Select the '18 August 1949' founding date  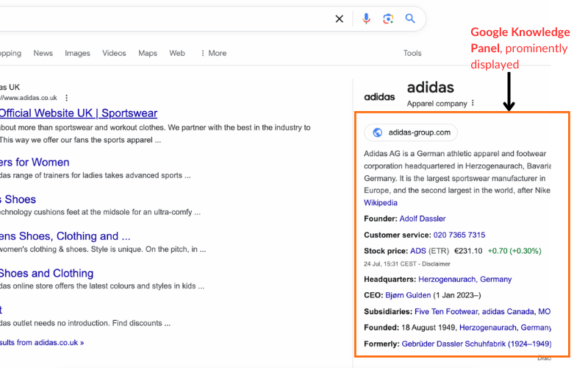coord(429,328)
